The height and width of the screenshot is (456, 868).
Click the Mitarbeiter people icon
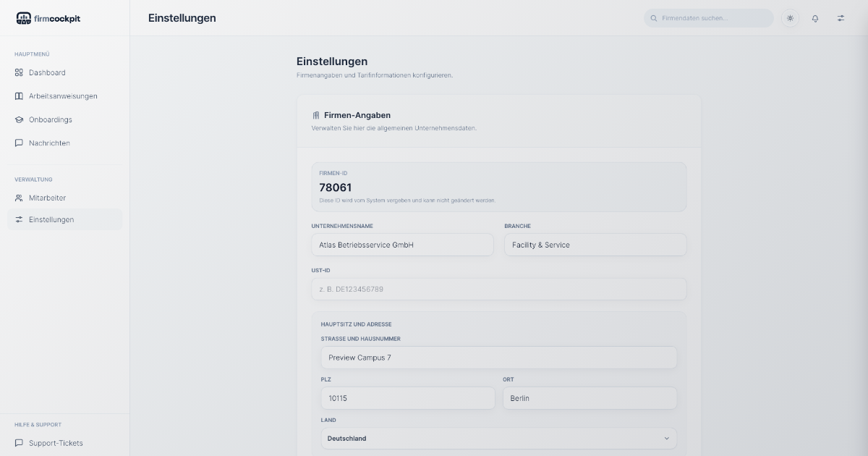click(x=20, y=198)
